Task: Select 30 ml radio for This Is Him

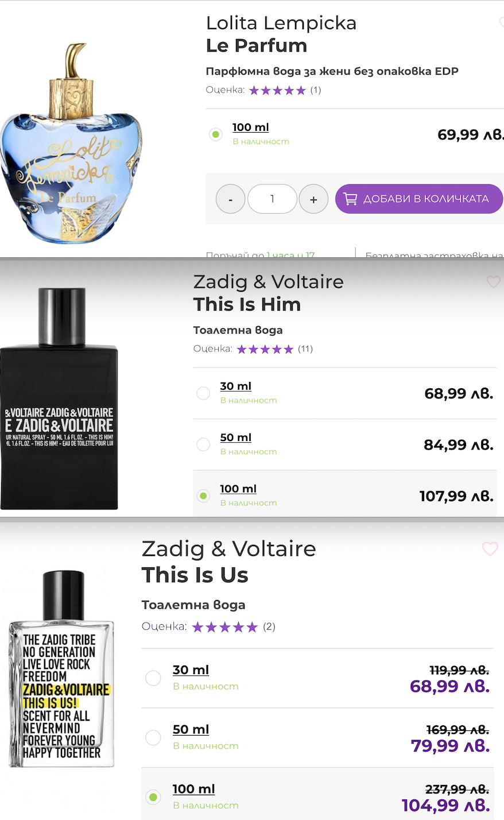Action: [x=203, y=393]
